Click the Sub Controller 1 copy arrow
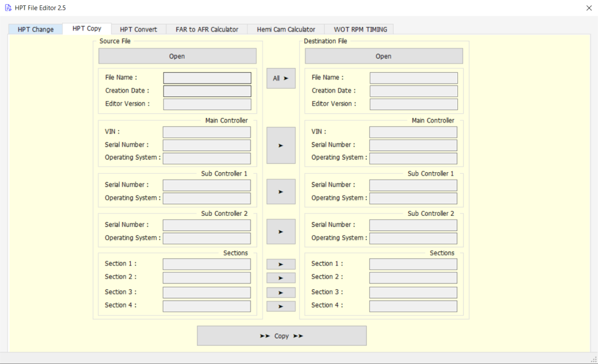Viewport: 598px width, 364px height. (281, 191)
